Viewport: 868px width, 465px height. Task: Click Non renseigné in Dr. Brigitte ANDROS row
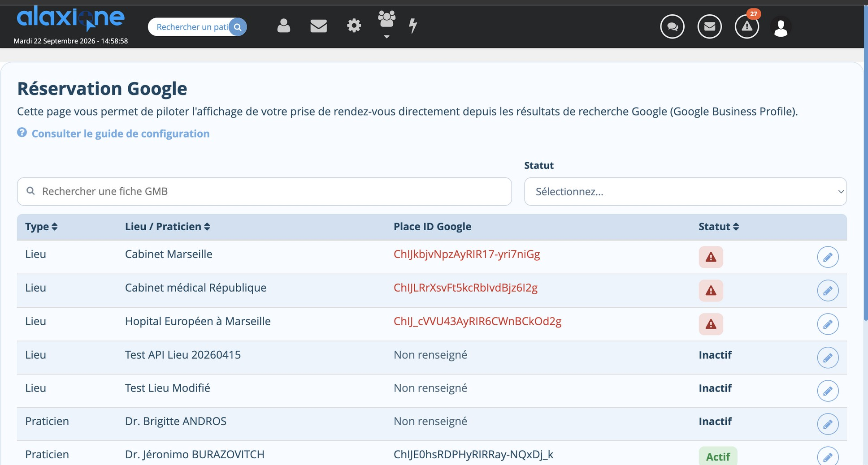tap(430, 422)
